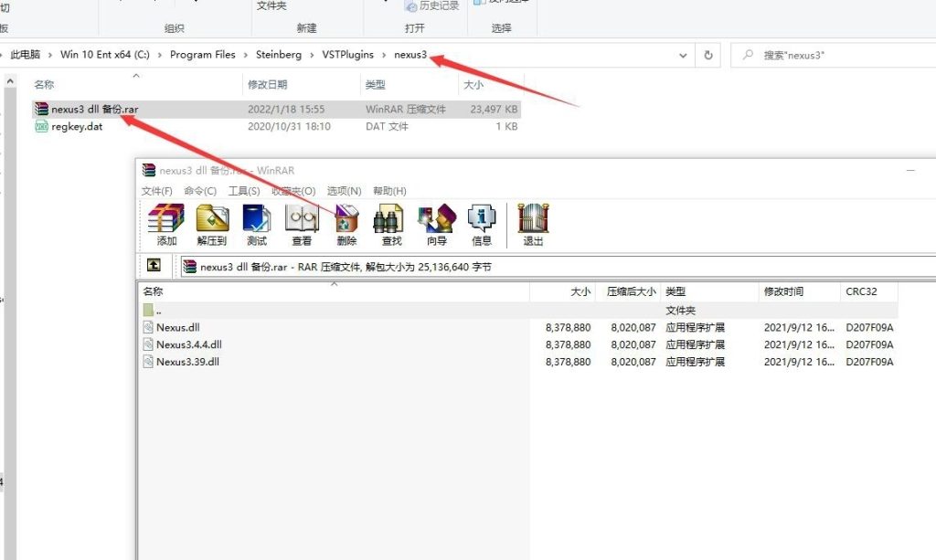Screen dimensions: 936x560
Task: Expand chevron after Steinberg in breadcrumb
Action: (312, 55)
